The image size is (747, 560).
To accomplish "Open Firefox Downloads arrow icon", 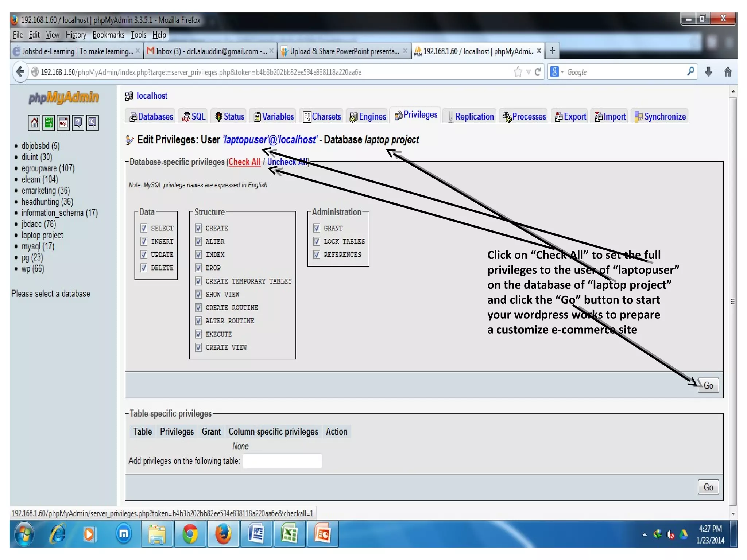I will click(708, 72).
